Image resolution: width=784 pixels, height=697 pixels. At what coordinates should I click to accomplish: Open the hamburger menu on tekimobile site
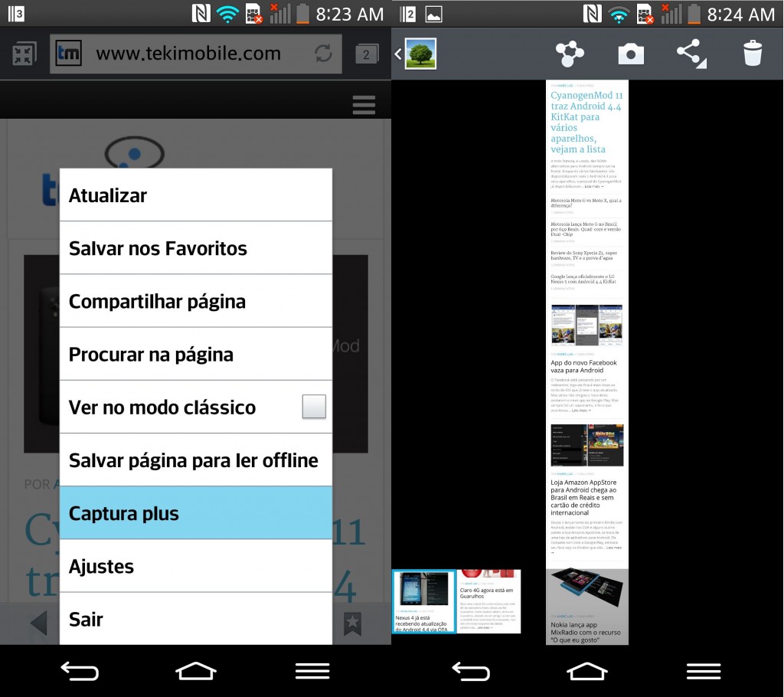364,105
